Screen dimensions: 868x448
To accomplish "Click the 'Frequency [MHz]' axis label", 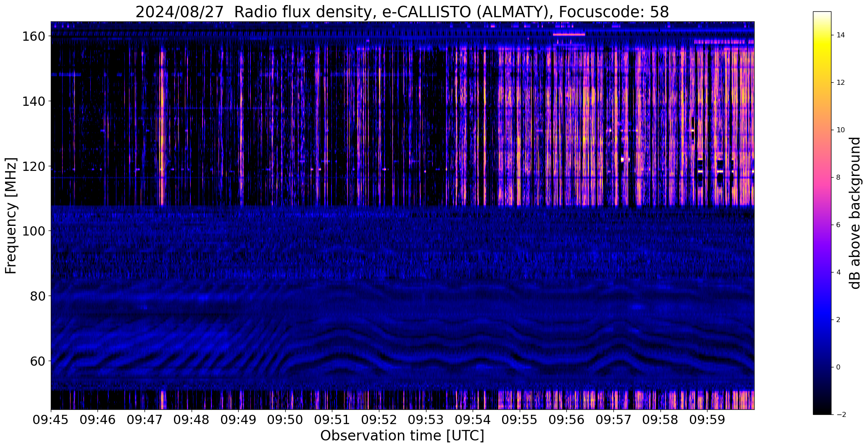I will [x=11, y=215].
